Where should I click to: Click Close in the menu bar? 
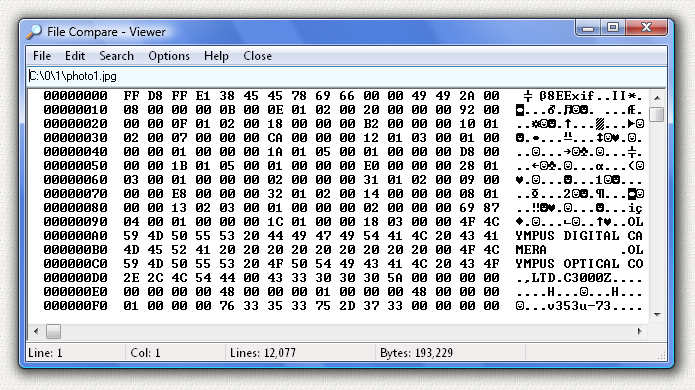[x=257, y=56]
